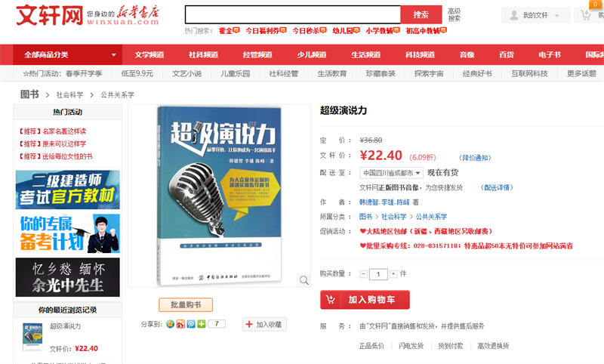This screenshot has height=364, width=604.
Task: Open the shopping cart icon at top
Action: [586, 15]
